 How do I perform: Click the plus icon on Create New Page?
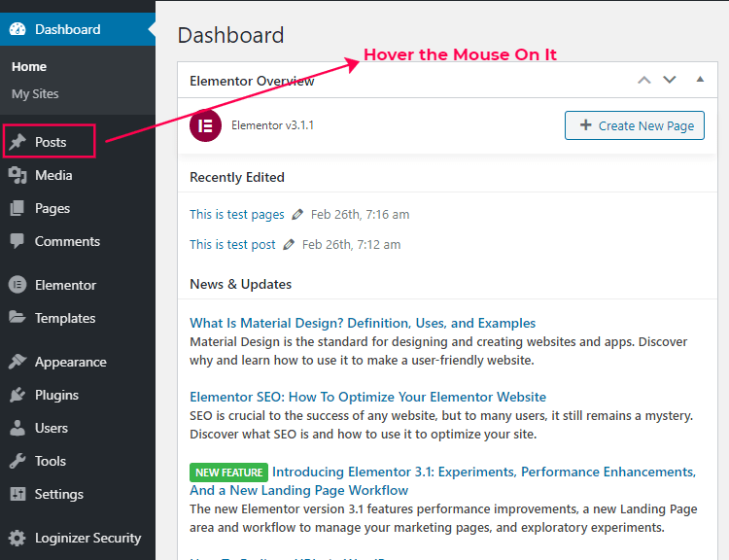tap(586, 125)
